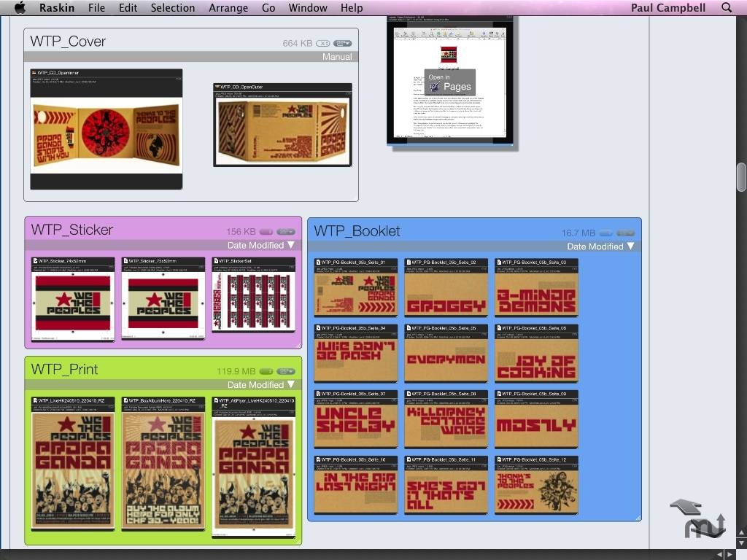The height and width of the screenshot is (560, 747).
Task: Select the Groggy booklet page
Action: click(446, 287)
